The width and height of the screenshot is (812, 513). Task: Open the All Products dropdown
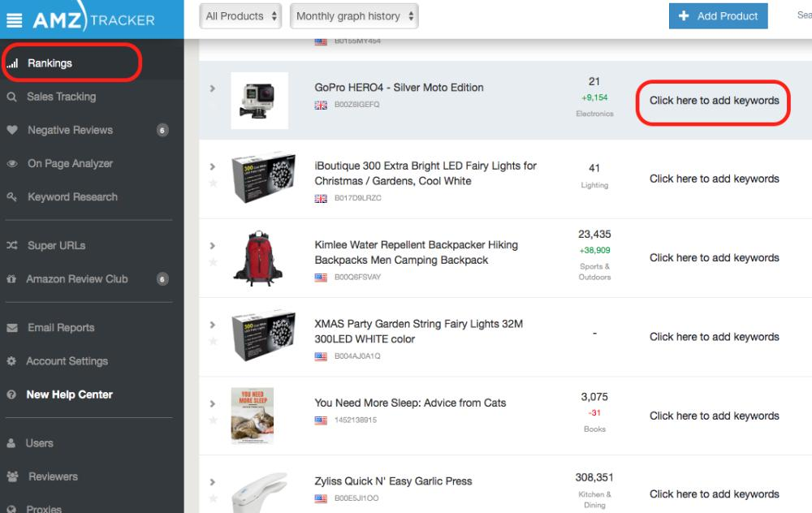[240, 16]
